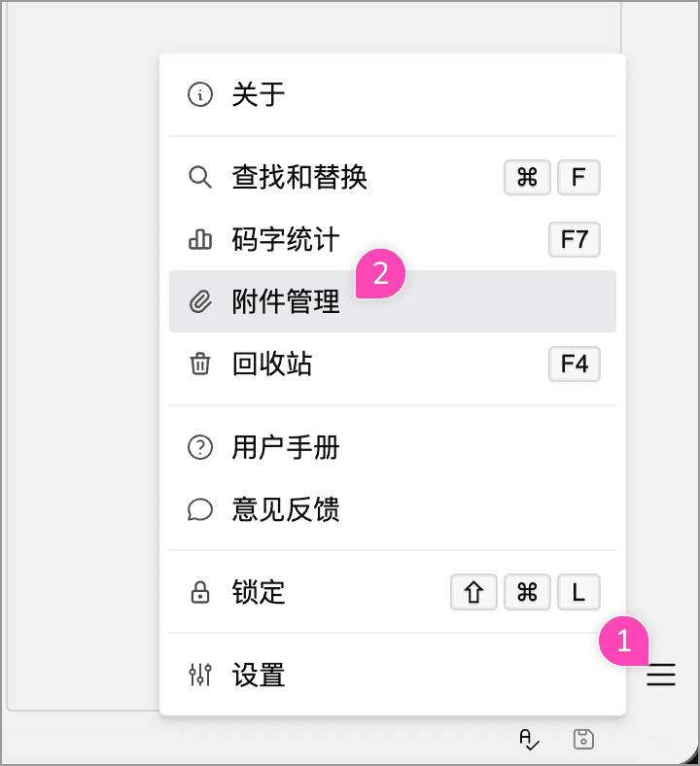Screen dimensions: 700x766
Task: Select 意见反馈 feedback entry
Action: [x=286, y=509]
